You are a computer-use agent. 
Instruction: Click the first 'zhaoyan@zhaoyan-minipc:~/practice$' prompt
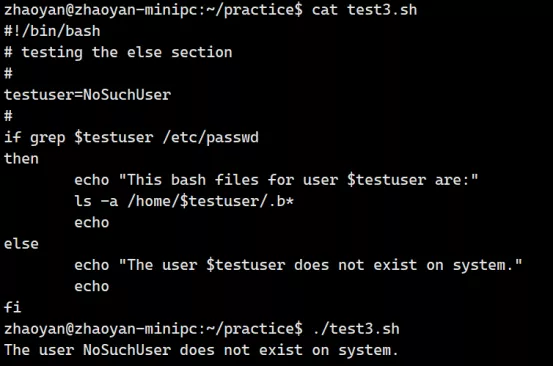point(153,10)
